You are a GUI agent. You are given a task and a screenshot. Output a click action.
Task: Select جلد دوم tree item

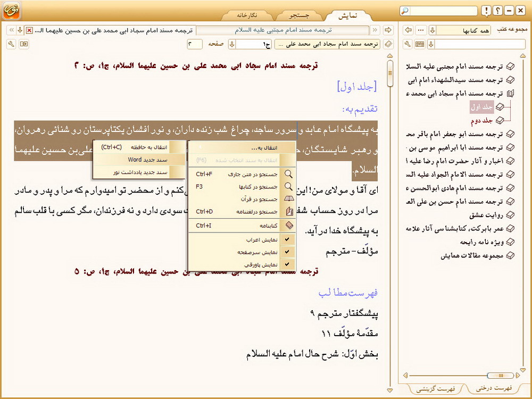482,120
